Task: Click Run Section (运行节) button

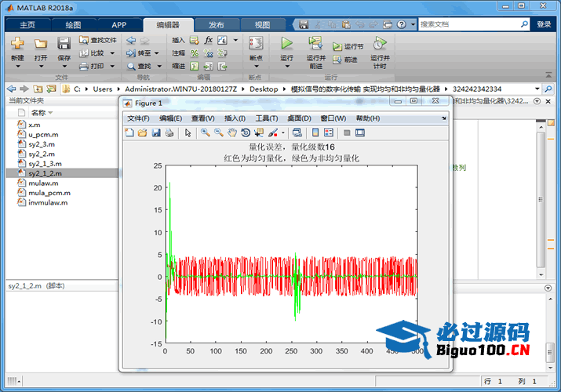Action: 348,46
